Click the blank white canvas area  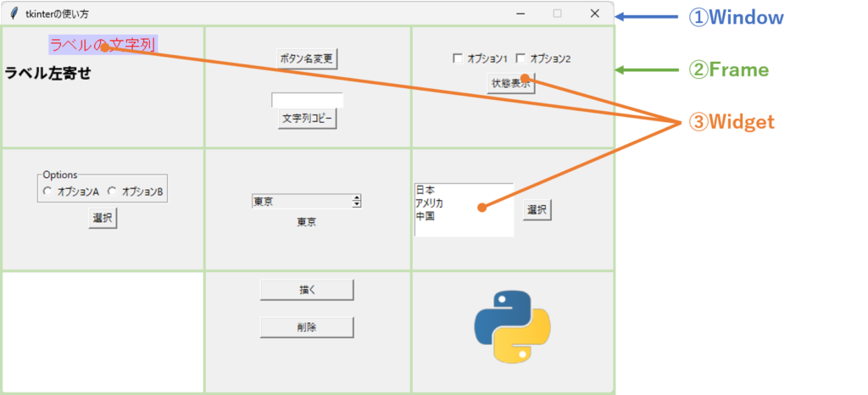pos(103,332)
